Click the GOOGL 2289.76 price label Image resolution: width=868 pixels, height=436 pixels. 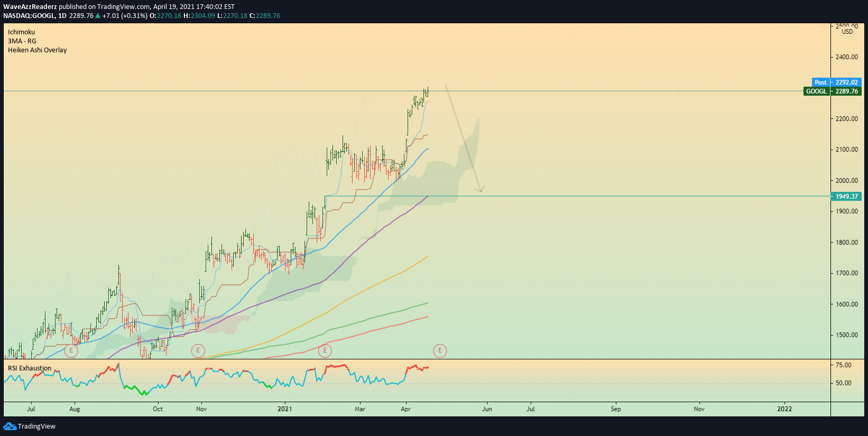tap(833, 91)
